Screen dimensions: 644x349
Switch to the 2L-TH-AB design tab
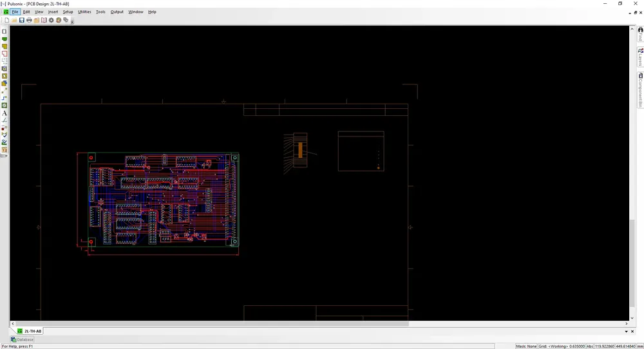pos(30,331)
